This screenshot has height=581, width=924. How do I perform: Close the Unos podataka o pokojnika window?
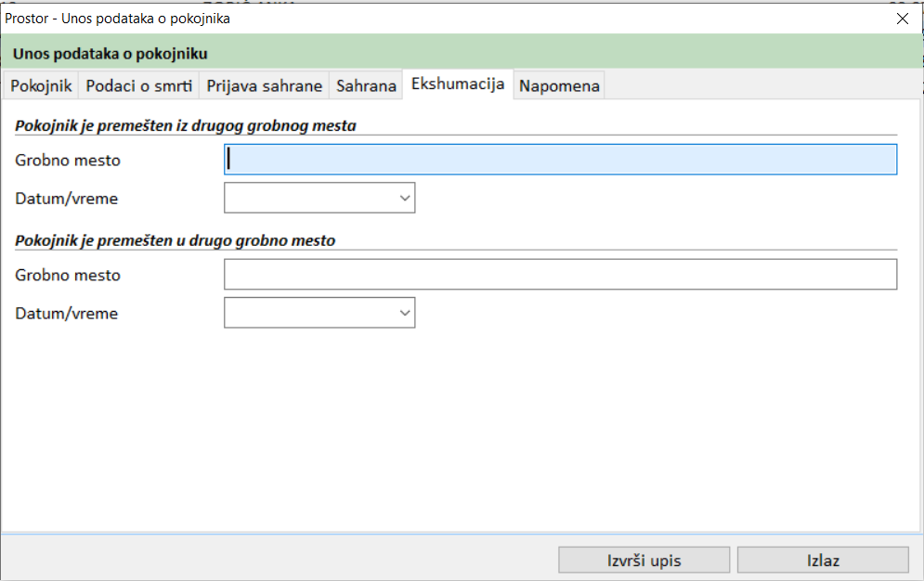(901, 18)
